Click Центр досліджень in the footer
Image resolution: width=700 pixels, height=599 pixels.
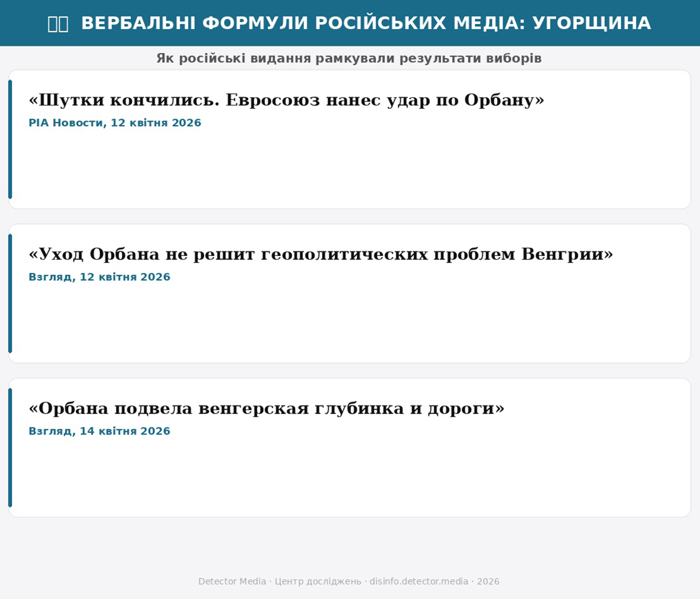pos(318,582)
